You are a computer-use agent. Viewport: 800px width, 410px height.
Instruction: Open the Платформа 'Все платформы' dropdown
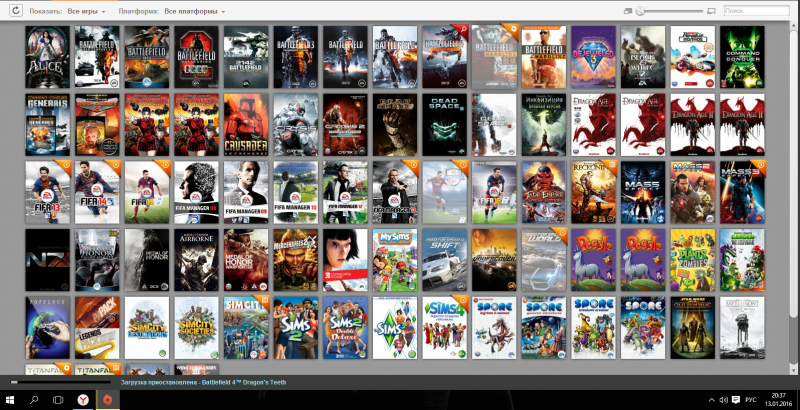pos(194,11)
